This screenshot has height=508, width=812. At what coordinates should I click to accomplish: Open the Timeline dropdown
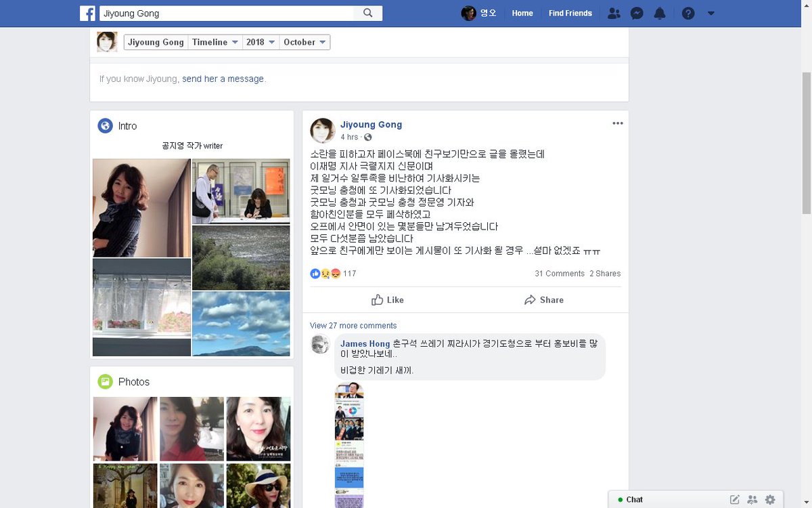(215, 42)
